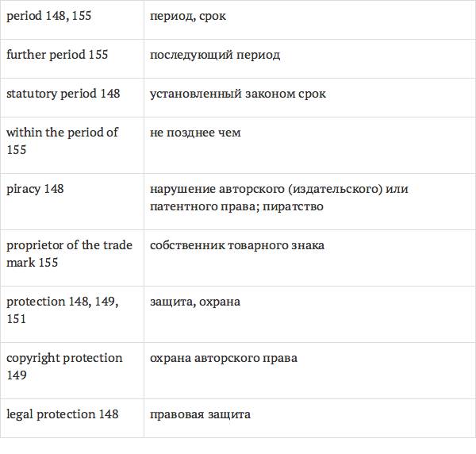The image size is (476, 454).
Task: Click page number 148 beside 'piracy'
Action: click(x=54, y=189)
